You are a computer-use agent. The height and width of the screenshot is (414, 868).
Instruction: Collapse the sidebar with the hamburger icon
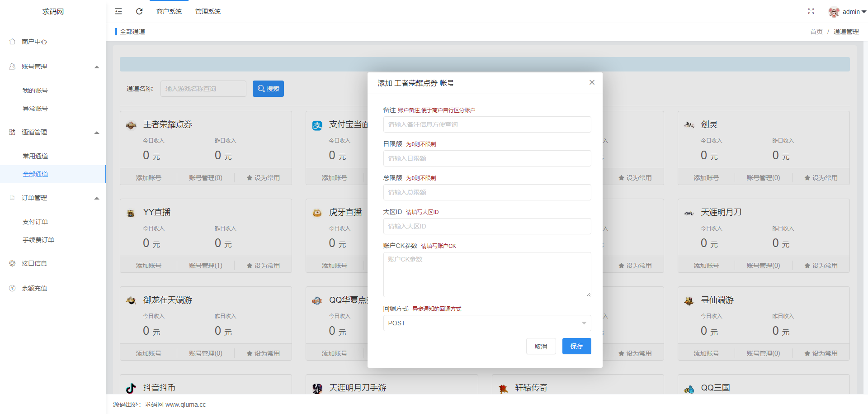coord(118,11)
